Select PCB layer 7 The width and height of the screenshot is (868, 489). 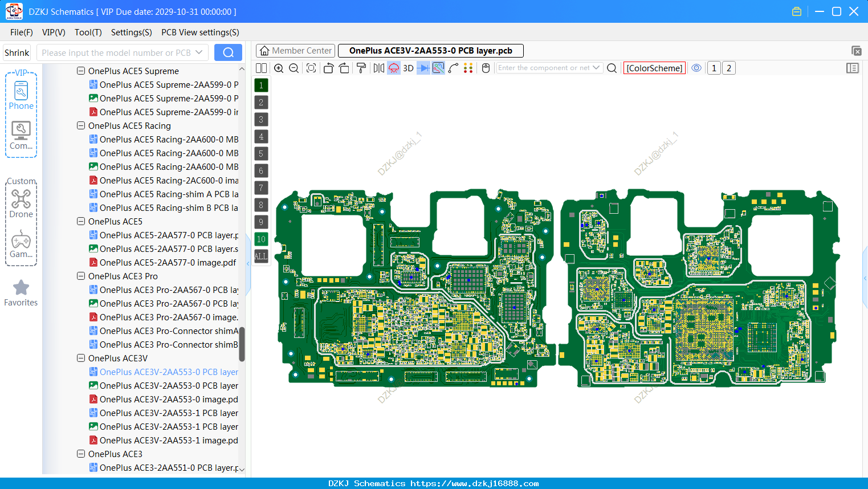tap(261, 188)
